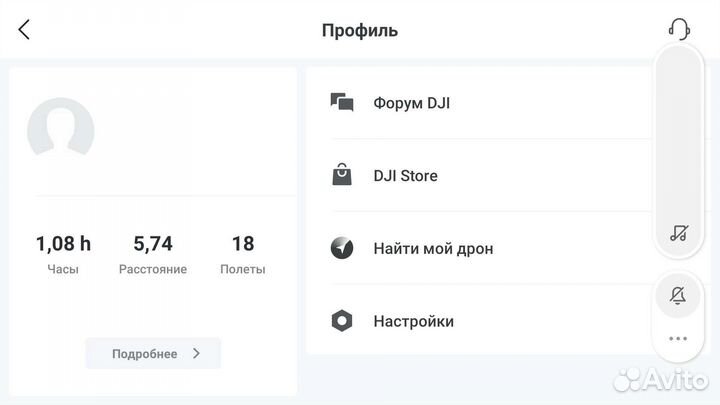Click the hexagon Настройки icon

[x=342, y=321]
